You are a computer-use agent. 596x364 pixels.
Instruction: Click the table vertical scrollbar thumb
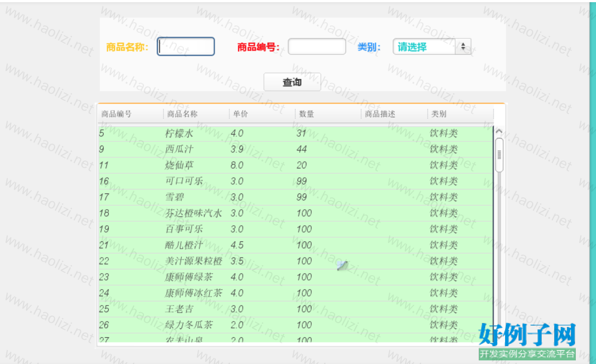tap(499, 155)
